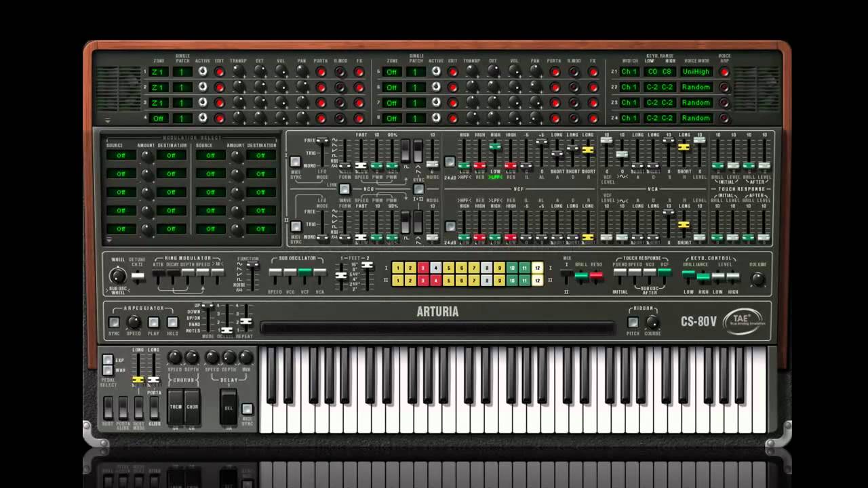Viewport: 868px width, 488px height.
Task: Click the Chorus Depth knob
Action: [192, 357]
